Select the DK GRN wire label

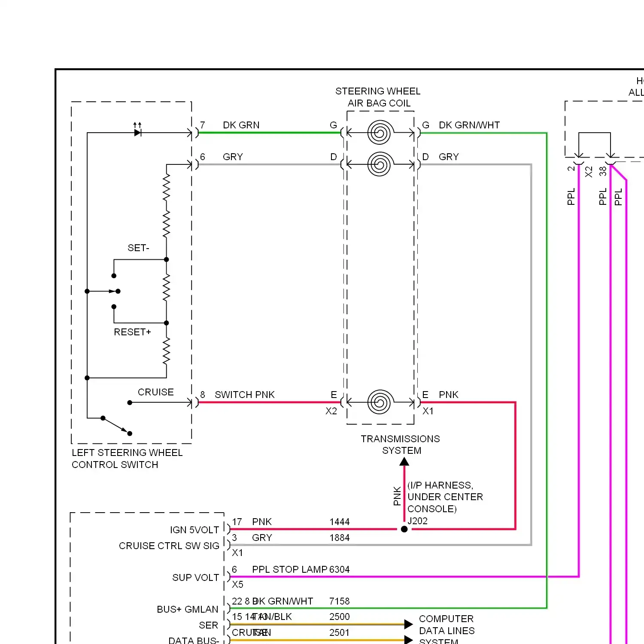pyautogui.click(x=241, y=125)
